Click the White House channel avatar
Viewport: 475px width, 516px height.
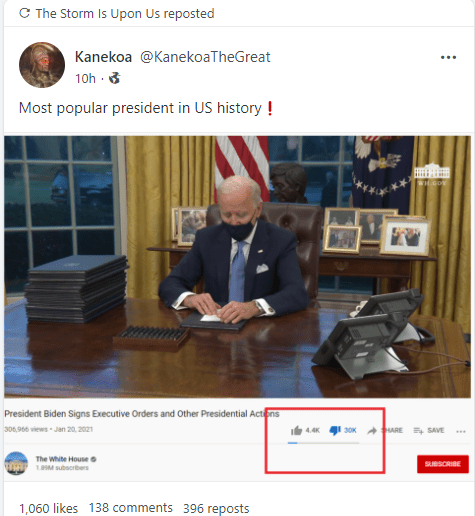(16, 463)
